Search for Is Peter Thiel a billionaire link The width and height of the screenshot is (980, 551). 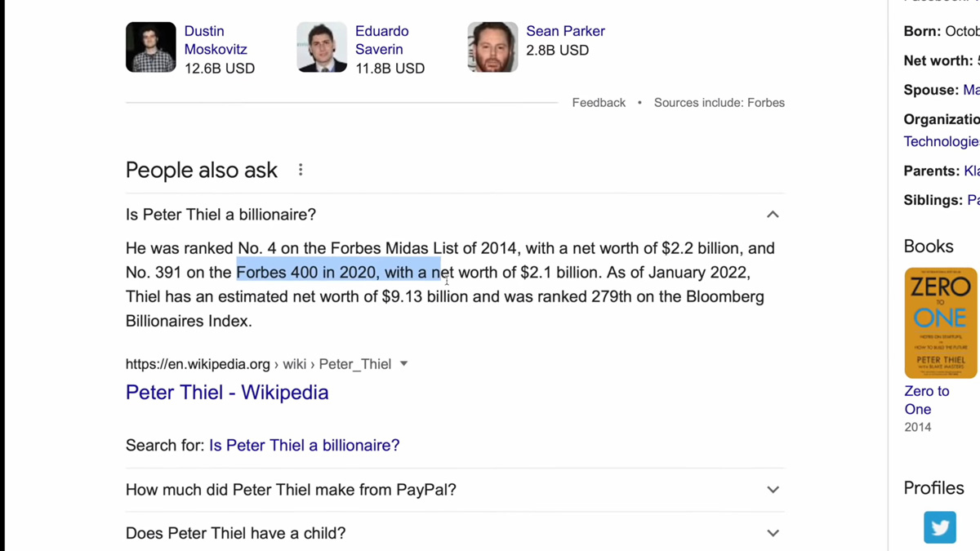305,446
